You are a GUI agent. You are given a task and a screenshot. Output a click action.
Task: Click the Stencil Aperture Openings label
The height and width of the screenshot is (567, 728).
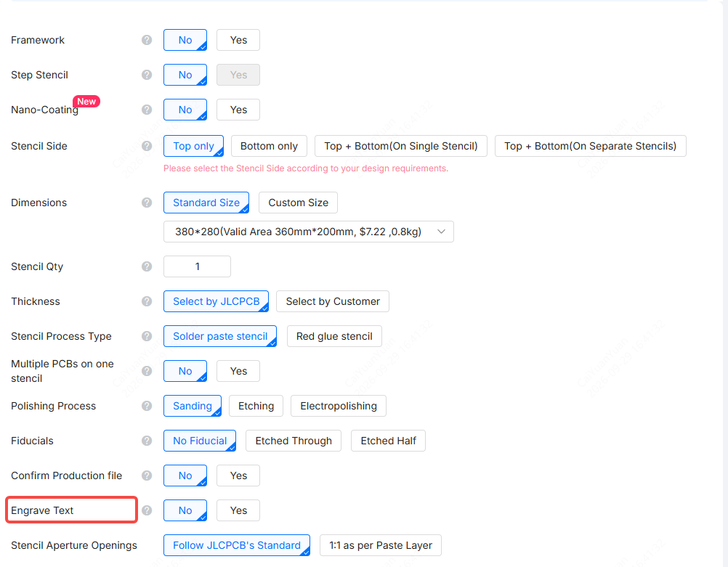tap(74, 544)
